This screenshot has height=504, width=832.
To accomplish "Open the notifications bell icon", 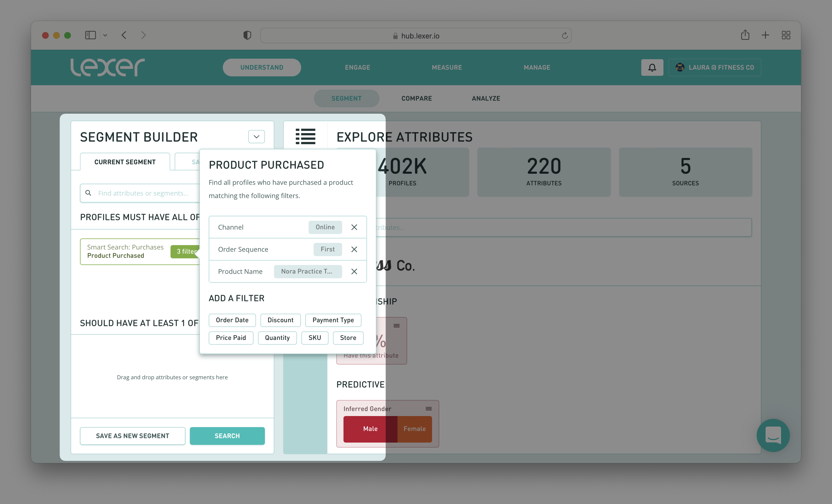I will pyautogui.click(x=652, y=67).
